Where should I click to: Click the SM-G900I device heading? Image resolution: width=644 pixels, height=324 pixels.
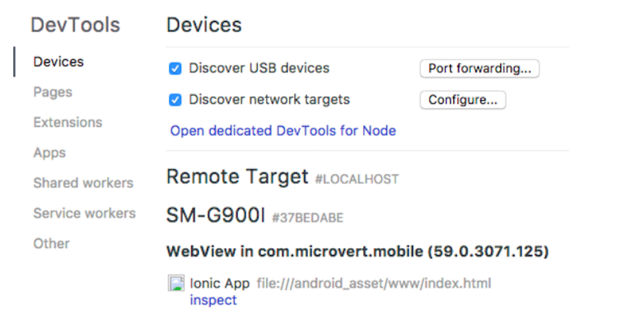click(216, 215)
